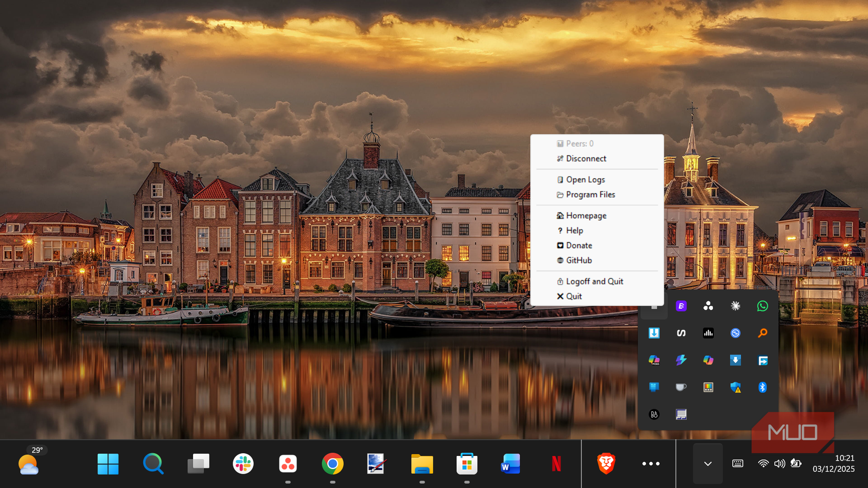Open the Bang & Olufsen audio tray icon
This screenshot has width=868, height=488.
(x=654, y=414)
